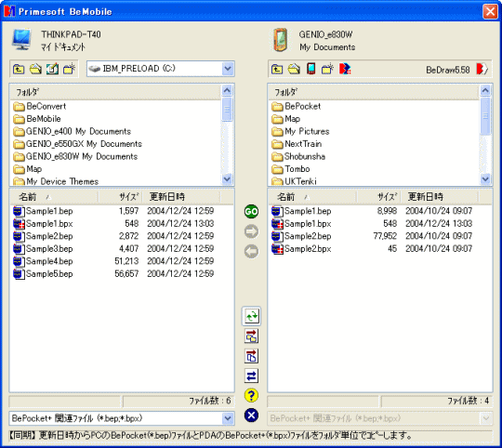
Task: Select the Tombo folder in PDA pane
Action: coord(291,168)
